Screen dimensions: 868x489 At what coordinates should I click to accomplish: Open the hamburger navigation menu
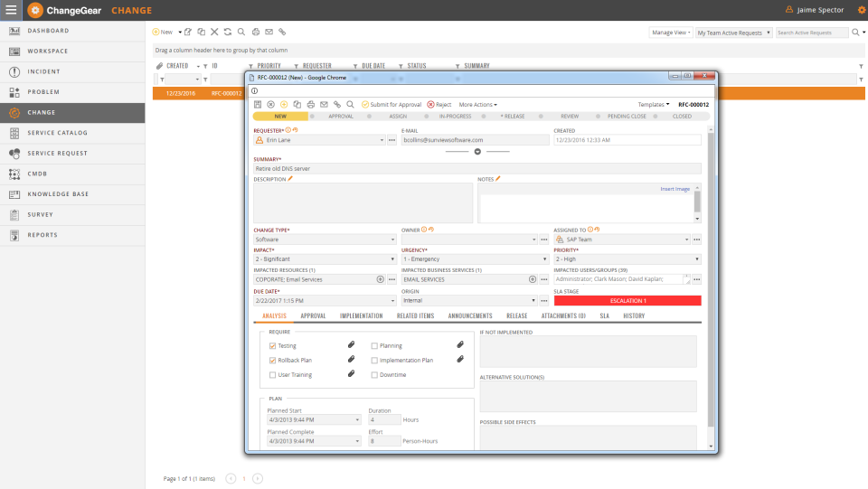pyautogui.click(x=11, y=10)
